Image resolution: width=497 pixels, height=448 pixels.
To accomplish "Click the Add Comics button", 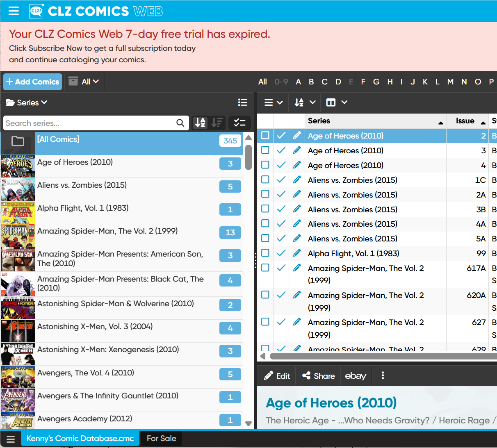I will click(33, 82).
